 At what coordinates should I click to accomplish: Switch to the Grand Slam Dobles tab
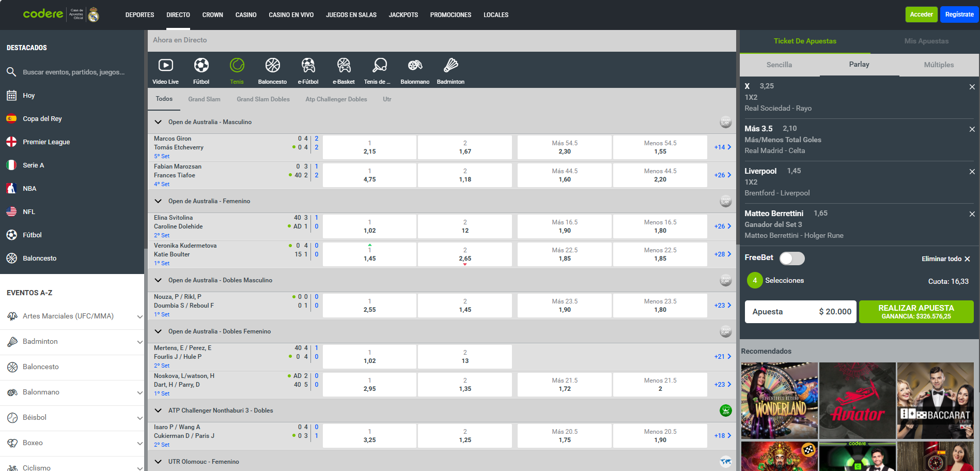click(263, 99)
